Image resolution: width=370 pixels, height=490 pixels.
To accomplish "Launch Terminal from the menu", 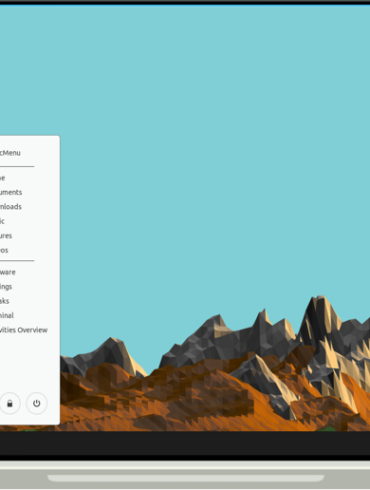I will (7, 315).
